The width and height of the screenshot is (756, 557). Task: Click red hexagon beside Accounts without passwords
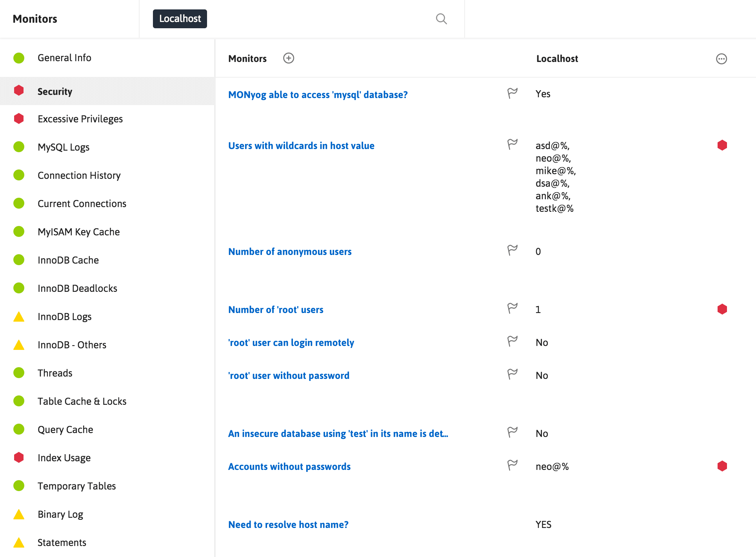(722, 466)
